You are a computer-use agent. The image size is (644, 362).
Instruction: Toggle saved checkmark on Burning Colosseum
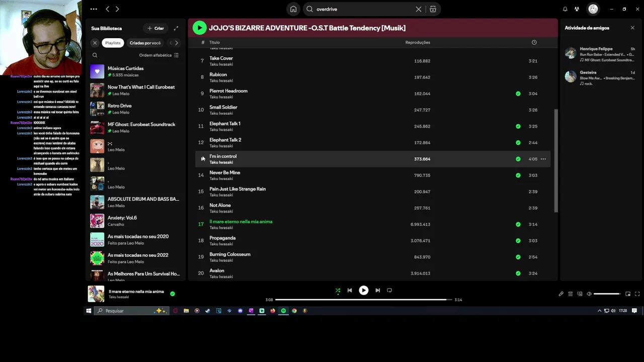pyautogui.click(x=518, y=257)
